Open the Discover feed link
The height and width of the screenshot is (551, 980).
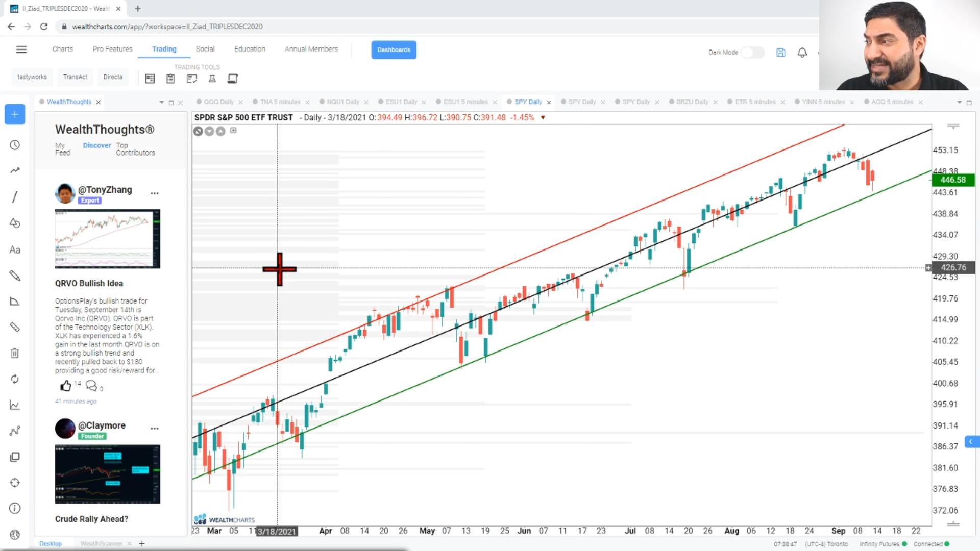97,145
